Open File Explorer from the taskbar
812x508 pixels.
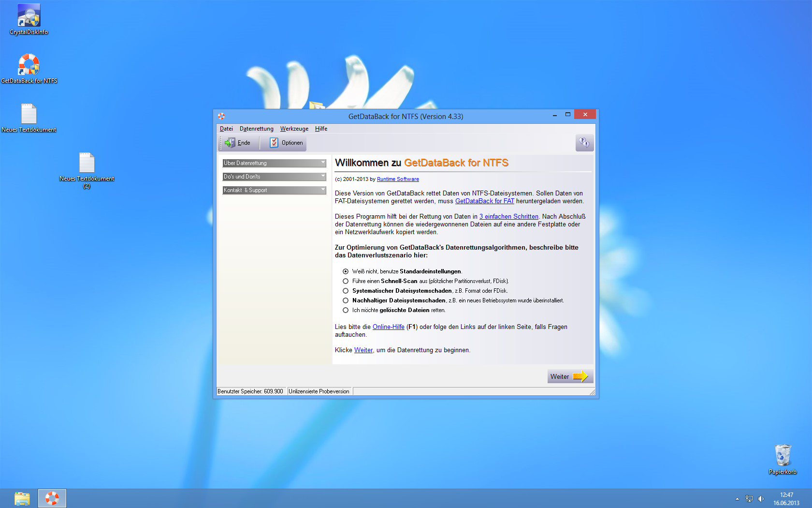click(x=22, y=498)
